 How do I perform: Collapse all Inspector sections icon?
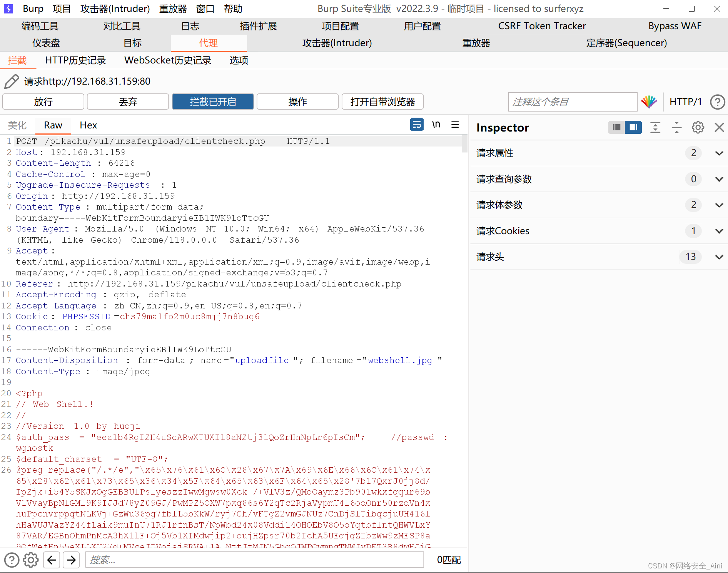pos(676,127)
